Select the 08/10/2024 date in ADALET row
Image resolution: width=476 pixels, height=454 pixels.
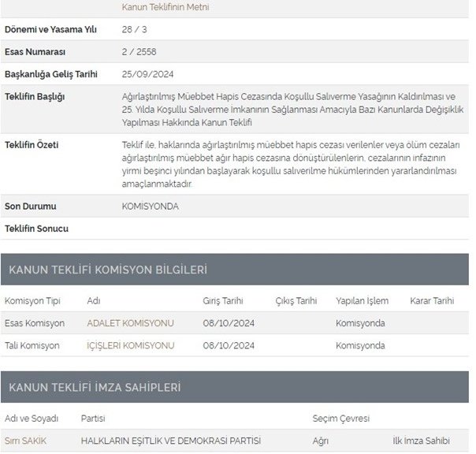point(229,323)
